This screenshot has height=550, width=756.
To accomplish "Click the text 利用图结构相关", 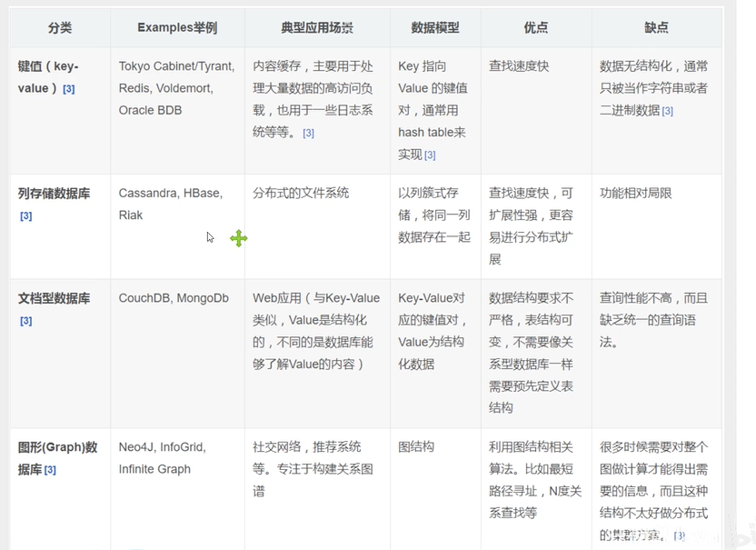I will tap(532, 447).
